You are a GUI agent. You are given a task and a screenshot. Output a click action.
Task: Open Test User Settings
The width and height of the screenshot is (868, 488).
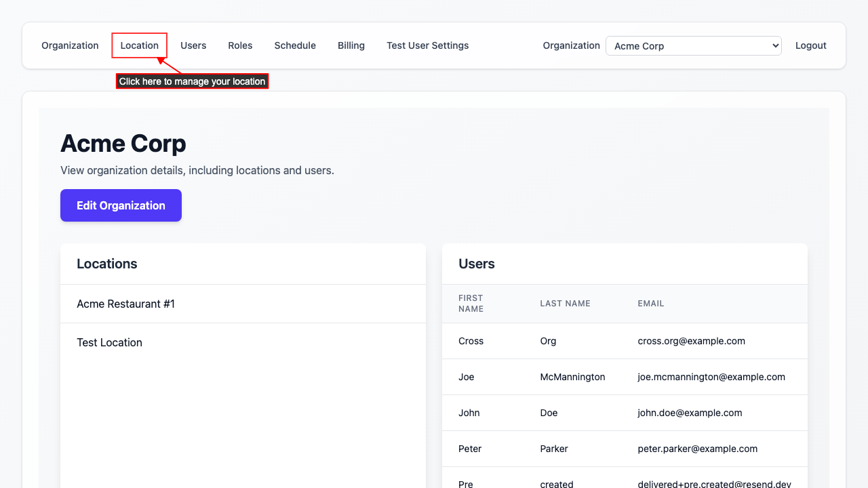click(x=427, y=45)
